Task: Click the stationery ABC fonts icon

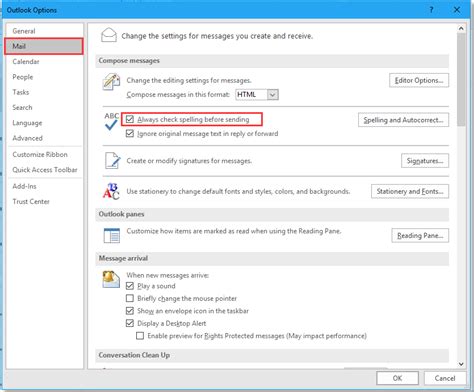Action: (111, 191)
